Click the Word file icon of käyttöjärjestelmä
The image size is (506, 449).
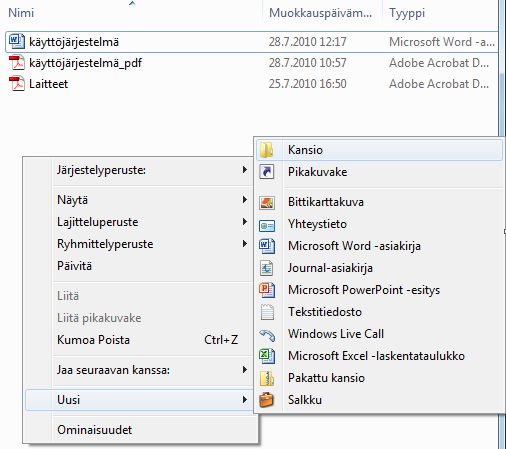[x=17, y=41]
